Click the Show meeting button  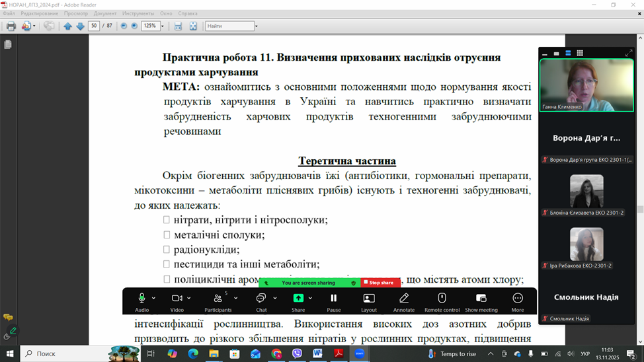481,301
